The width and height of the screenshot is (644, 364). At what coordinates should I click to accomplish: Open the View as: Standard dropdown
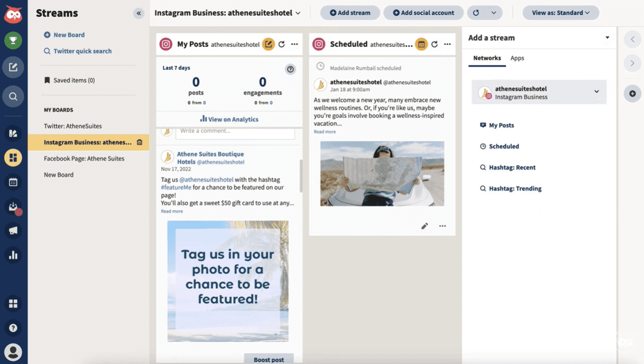tap(560, 13)
